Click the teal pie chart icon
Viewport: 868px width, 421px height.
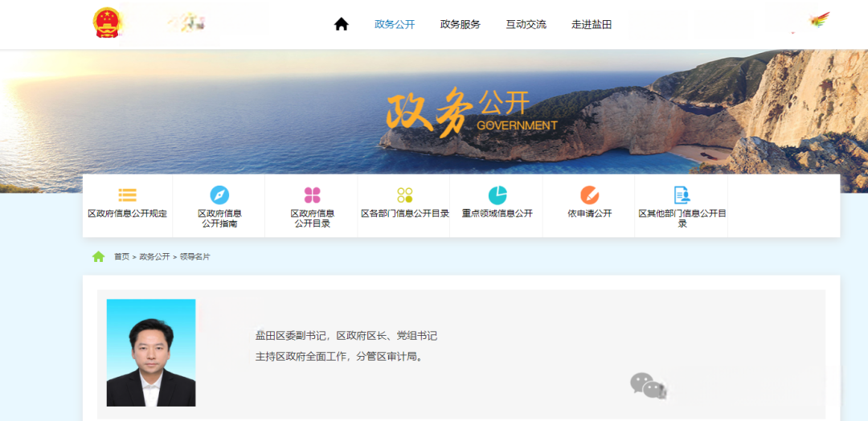(497, 194)
